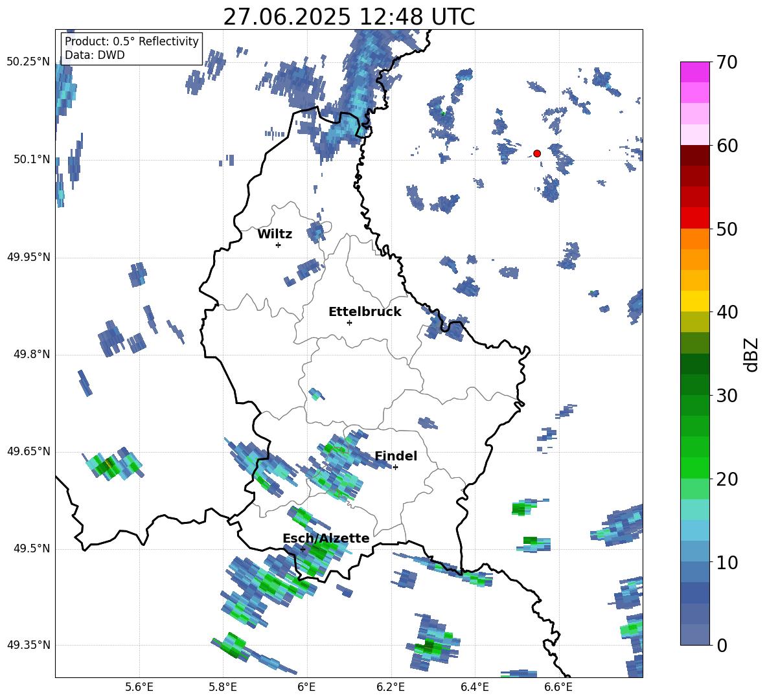
Task: Click the 49.8°N latitude label
Action: [x=32, y=354]
